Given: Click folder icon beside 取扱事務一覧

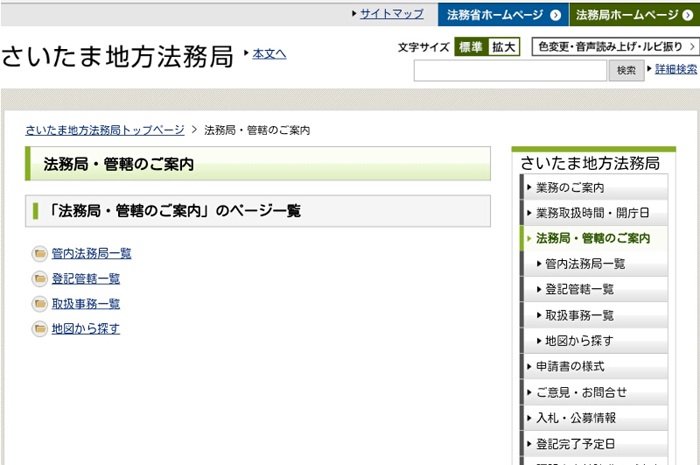Looking at the screenshot, I should point(40,304).
